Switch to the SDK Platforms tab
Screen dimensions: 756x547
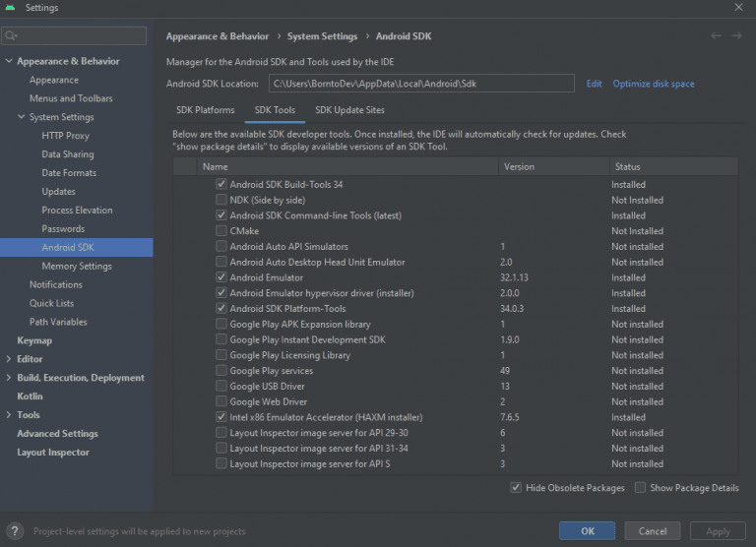[205, 110]
